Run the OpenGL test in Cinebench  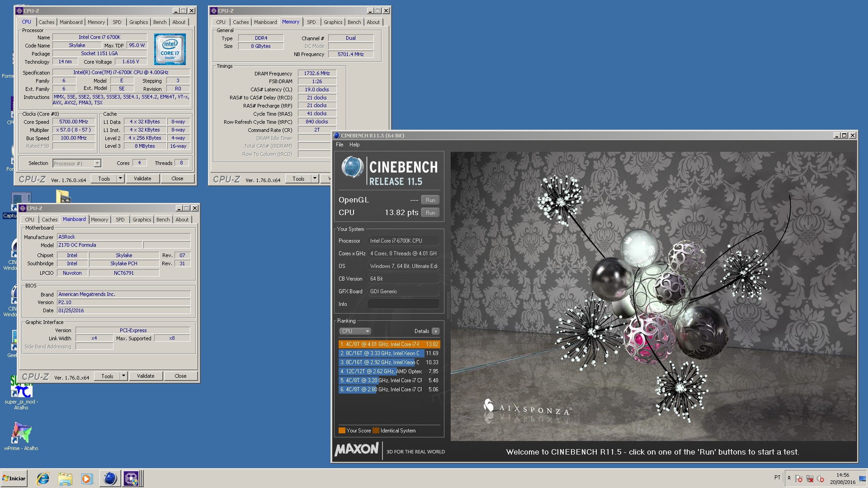click(x=430, y=200)
